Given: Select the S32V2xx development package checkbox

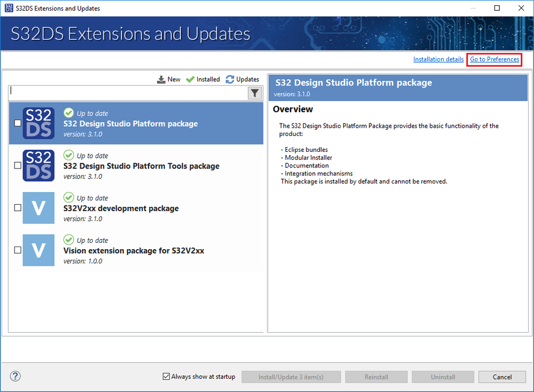Looking at the screenshot, I should (x=18, y=207).
